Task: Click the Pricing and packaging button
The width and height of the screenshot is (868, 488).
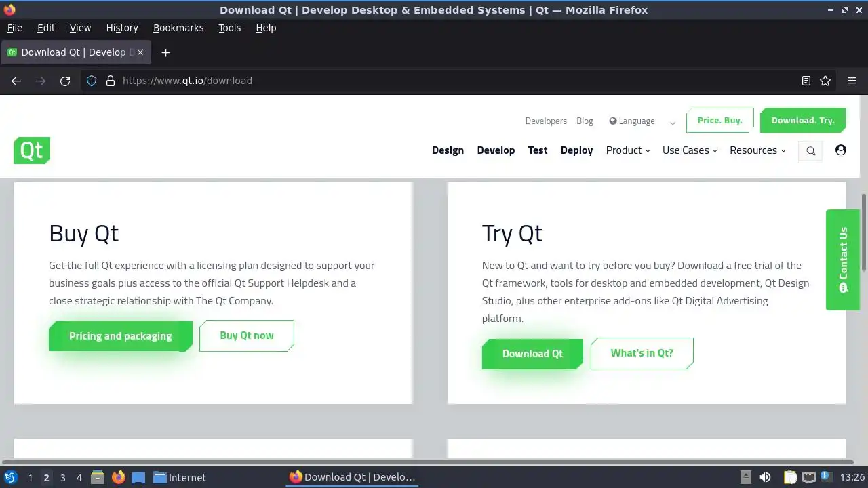Action: [x=121, y=336]
